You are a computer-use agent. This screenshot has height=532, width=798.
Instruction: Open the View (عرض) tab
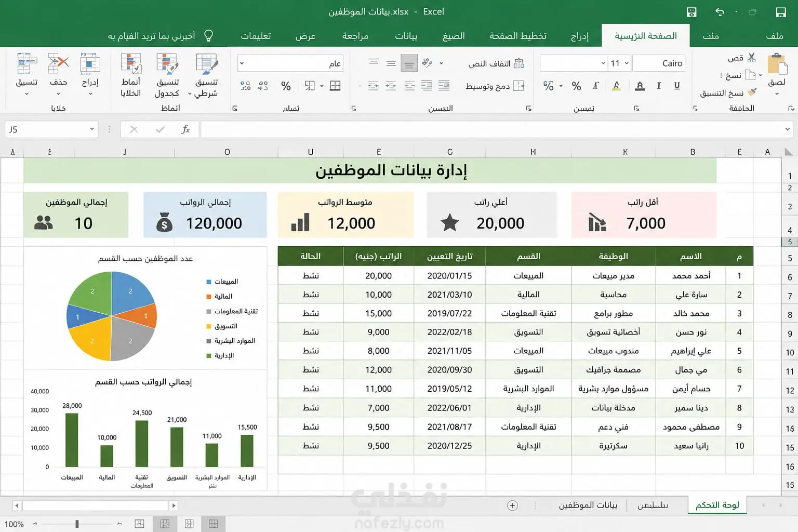(305, 36)
